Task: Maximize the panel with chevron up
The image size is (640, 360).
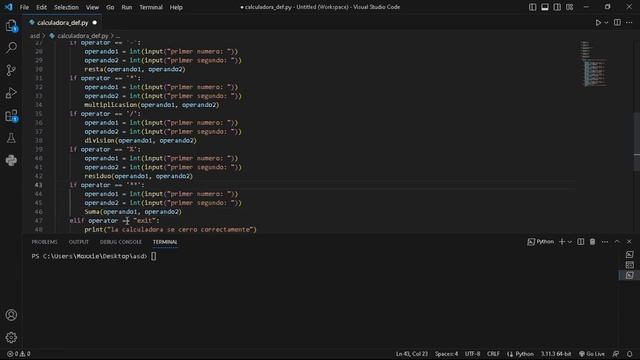Action: click(617, 242)
